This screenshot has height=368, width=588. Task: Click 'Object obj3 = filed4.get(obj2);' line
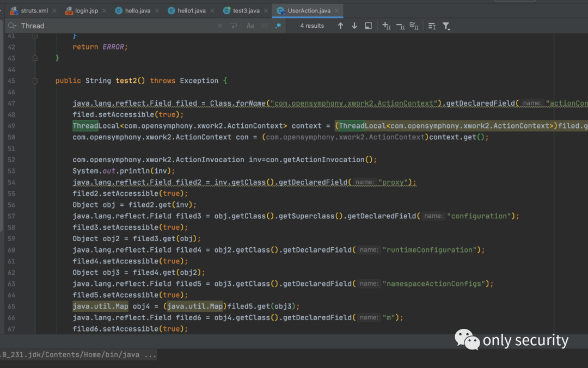[x=139, y=272]
